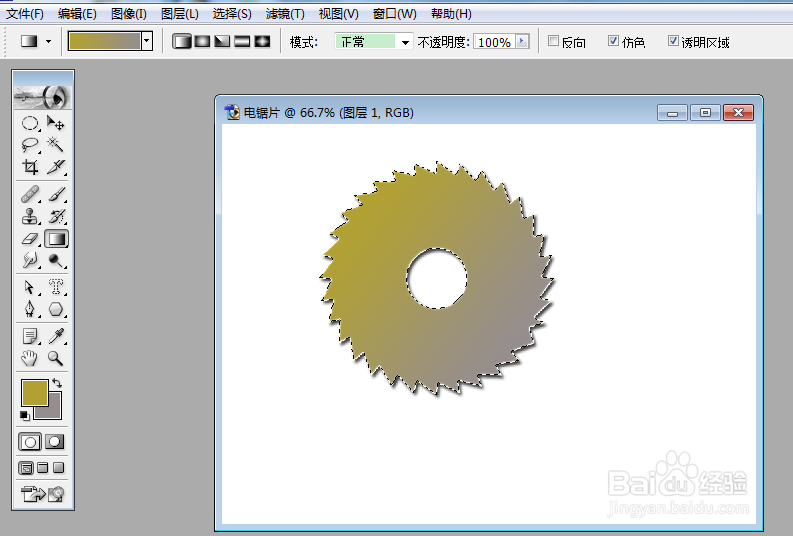The image size is (793, 536).
Task: Open the 选择(S) menu
Action: 232,14
